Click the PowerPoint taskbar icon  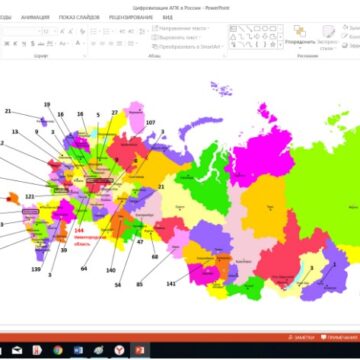[x=140, y=350]
